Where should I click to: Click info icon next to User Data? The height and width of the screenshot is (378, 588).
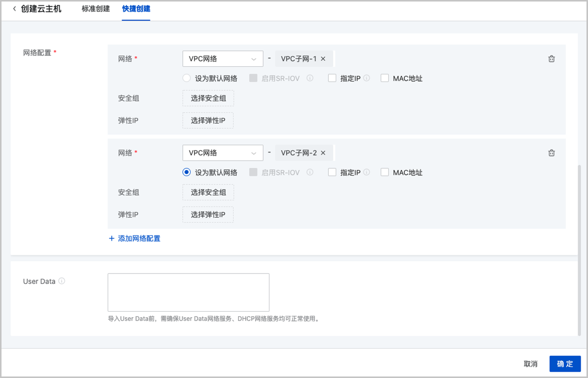click(x=62, y=281)
